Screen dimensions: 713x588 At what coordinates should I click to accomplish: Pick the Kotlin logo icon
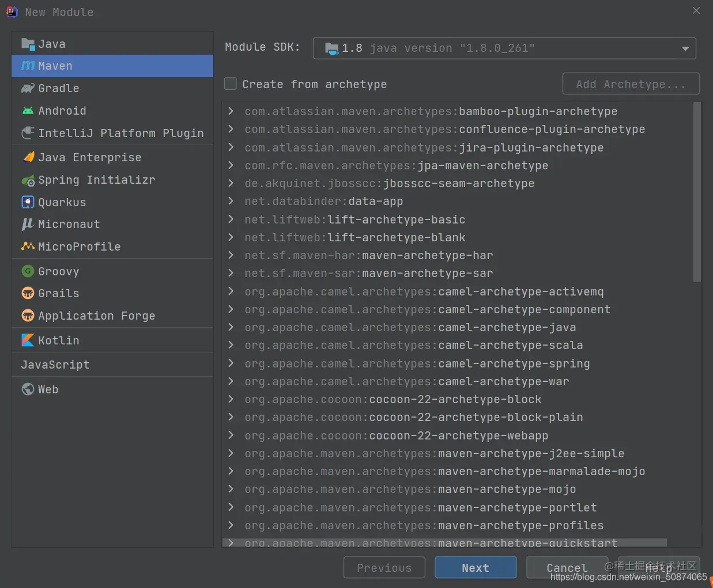28,340
